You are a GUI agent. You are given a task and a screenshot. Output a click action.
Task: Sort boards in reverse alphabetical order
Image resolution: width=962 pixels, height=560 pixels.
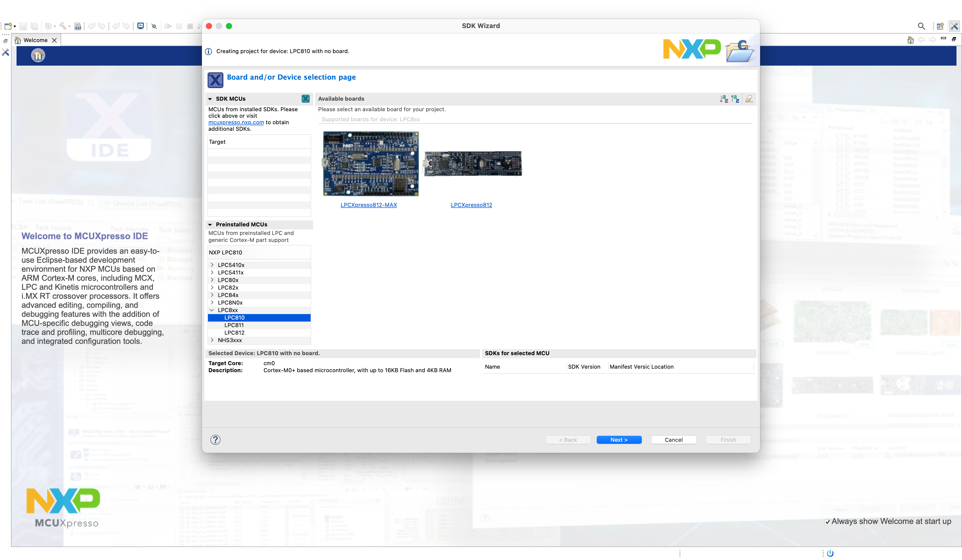(x=735, y=99)
